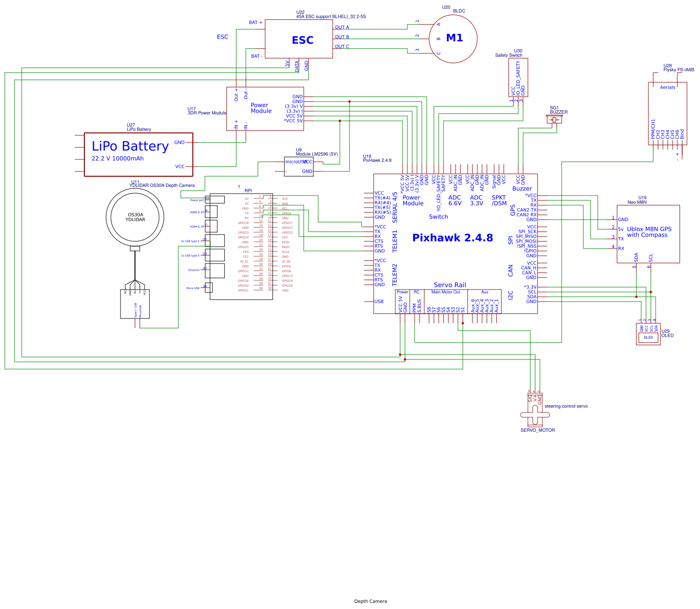Click the Pixhawk 2.4.8 title text

(453, 238)
